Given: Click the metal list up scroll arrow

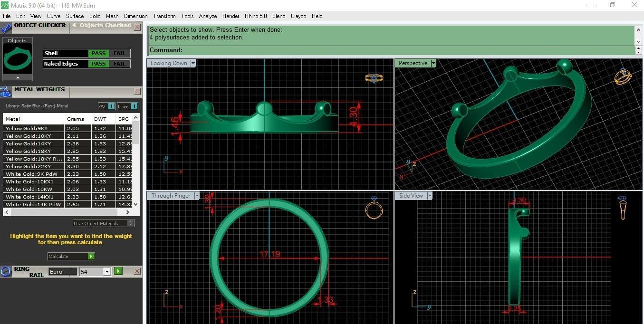Looking at the screenshot, I should click(x=136, y=117).
